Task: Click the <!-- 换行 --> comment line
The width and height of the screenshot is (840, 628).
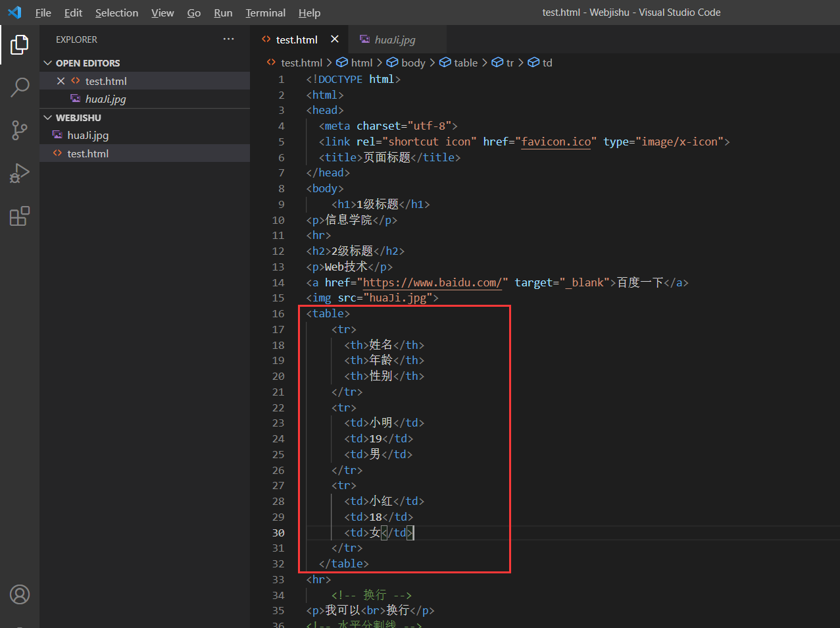Action: pyautogui.click(x=372, y=595)
